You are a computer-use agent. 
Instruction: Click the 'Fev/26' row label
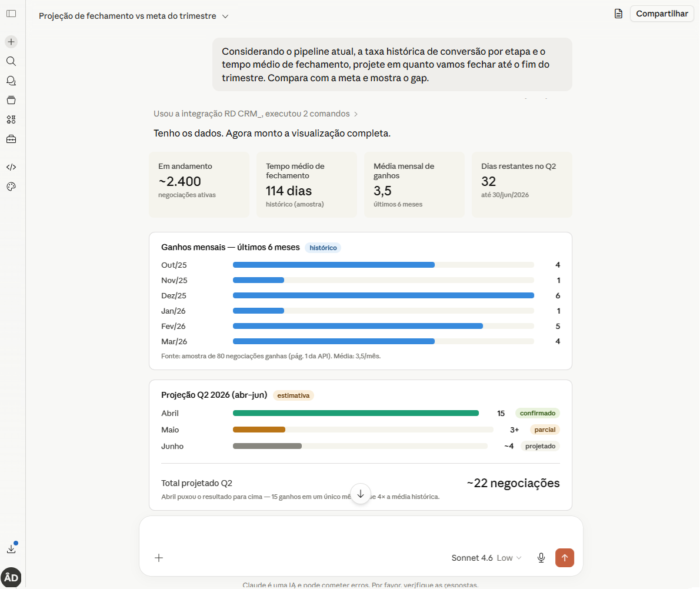tap(173, 327)
